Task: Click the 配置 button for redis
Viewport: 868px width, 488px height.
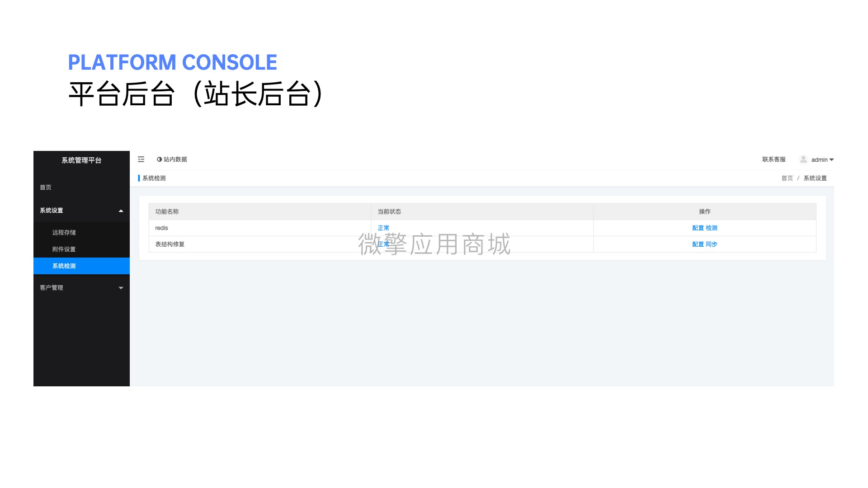Action: 697,228
